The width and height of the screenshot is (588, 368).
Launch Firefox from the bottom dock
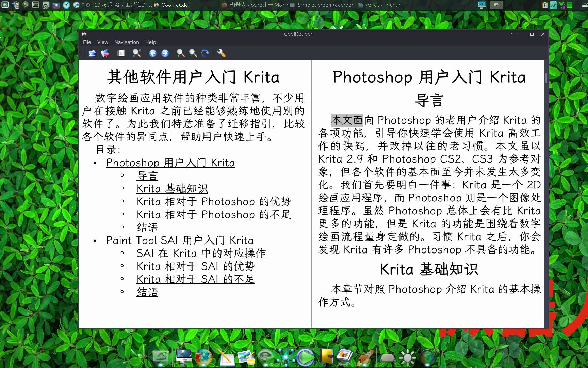click(203, 357)
